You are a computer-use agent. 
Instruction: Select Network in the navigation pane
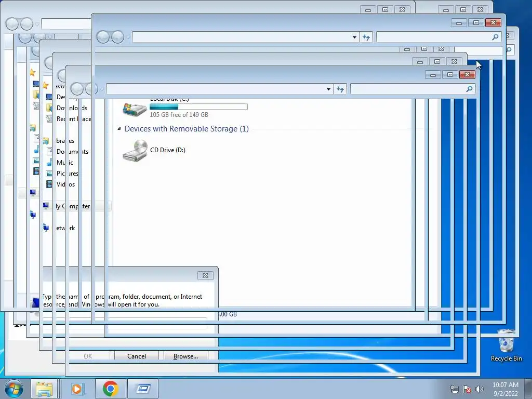[x=65, y=228]
